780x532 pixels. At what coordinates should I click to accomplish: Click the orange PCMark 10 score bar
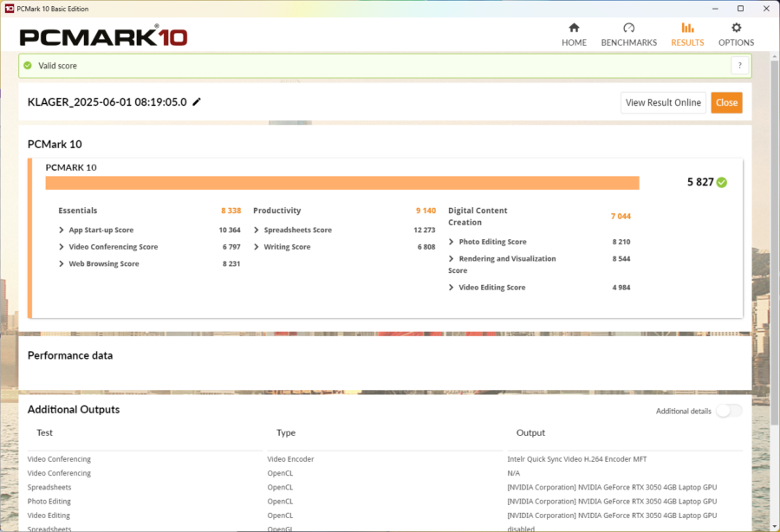tap(342, 183)
